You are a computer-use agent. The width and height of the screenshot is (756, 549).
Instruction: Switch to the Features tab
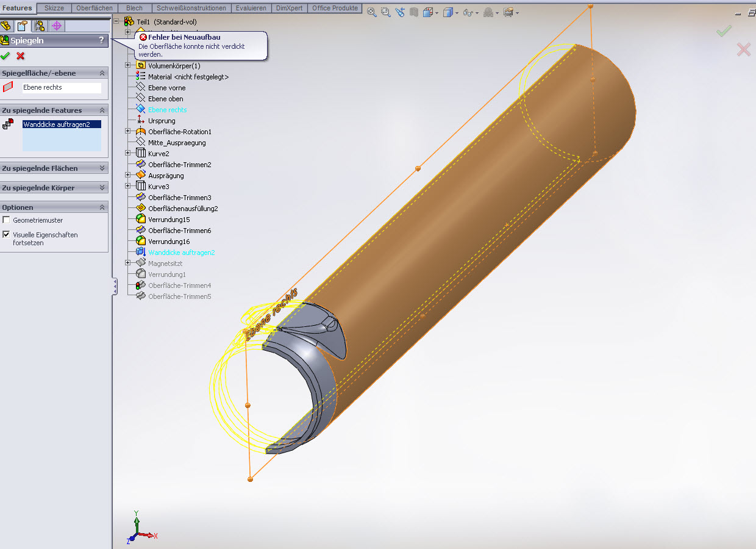click(x=18, y=8)
